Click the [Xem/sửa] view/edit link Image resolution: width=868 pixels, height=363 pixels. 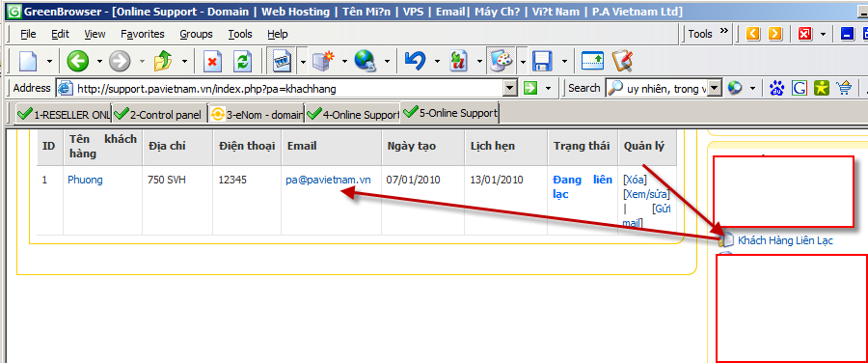pos(646,194)
